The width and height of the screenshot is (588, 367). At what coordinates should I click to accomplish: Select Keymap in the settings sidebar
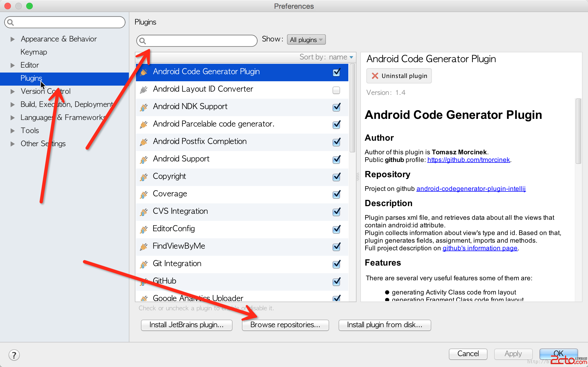point(34,52)
